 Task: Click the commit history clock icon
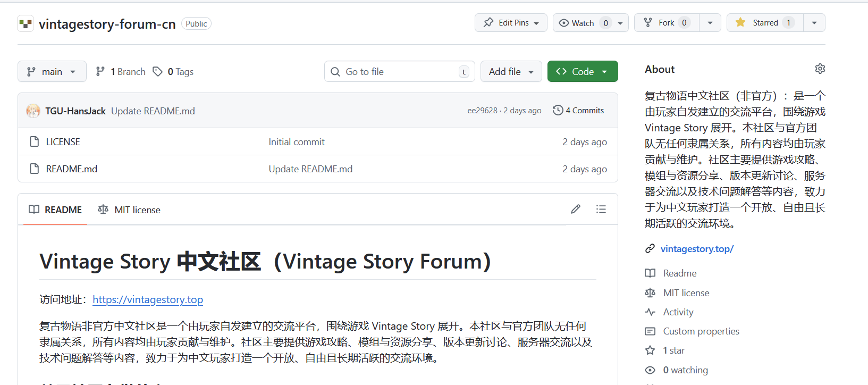click(x=558, y=110)
